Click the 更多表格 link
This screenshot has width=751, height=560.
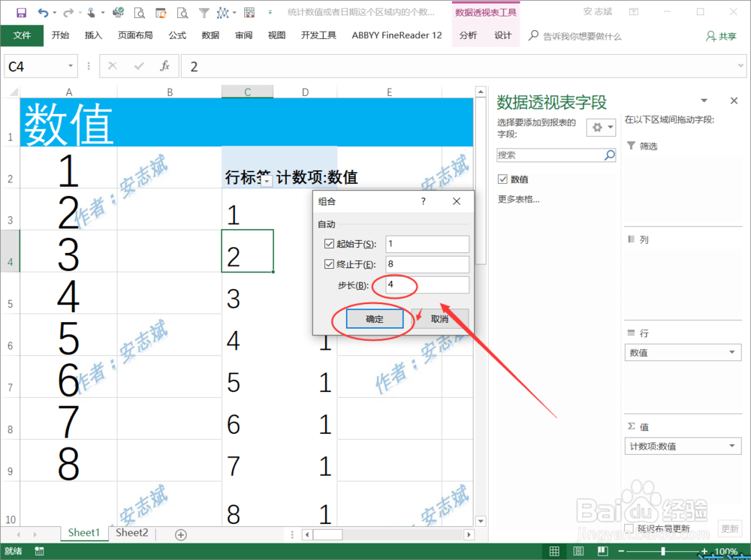(x=519, y=199)
